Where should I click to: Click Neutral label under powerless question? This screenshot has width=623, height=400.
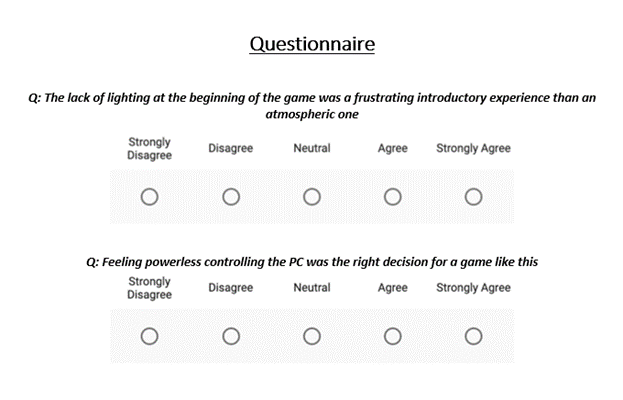312,288
